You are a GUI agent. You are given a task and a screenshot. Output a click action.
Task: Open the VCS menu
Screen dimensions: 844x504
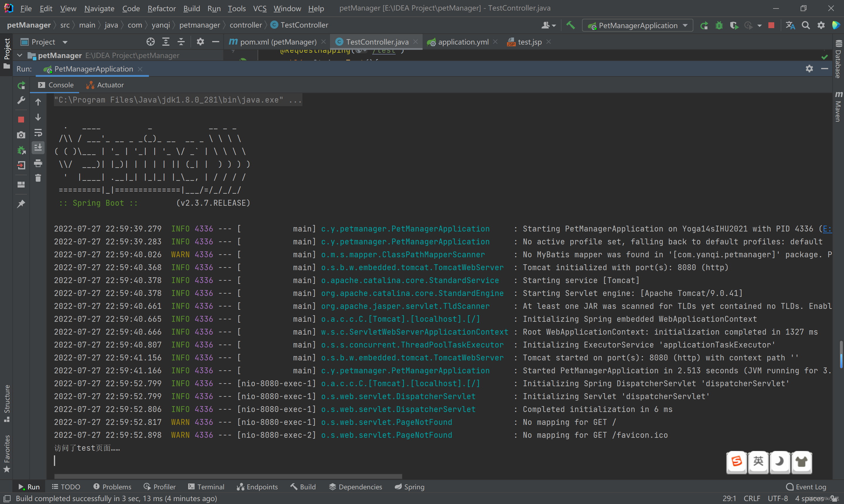pos(259,8)
